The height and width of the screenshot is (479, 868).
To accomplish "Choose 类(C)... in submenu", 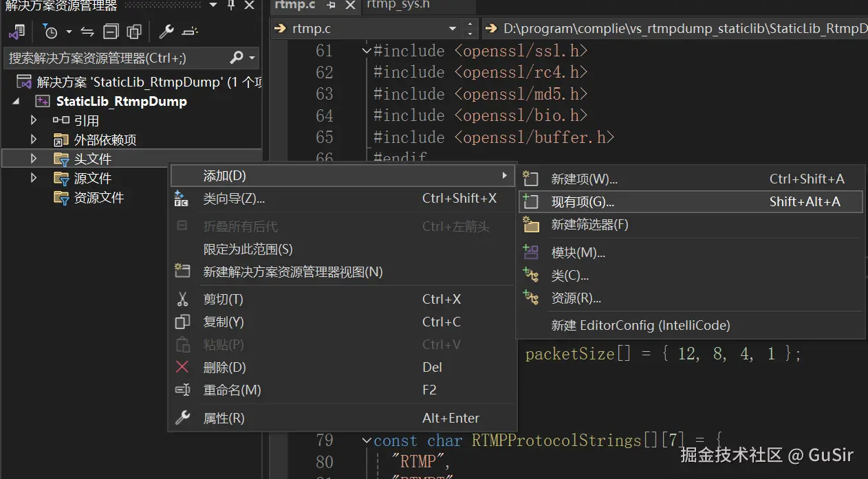I will [x=691, y=275].
